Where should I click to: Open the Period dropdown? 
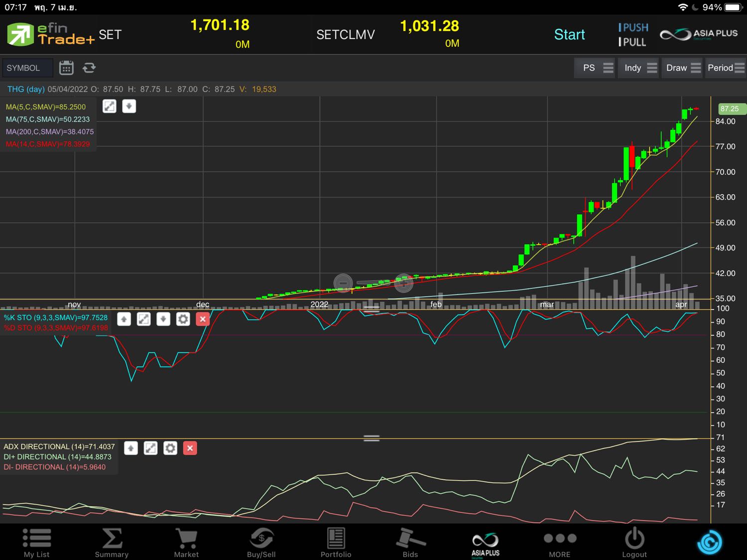pyautogui.click(x=726, y=68)
